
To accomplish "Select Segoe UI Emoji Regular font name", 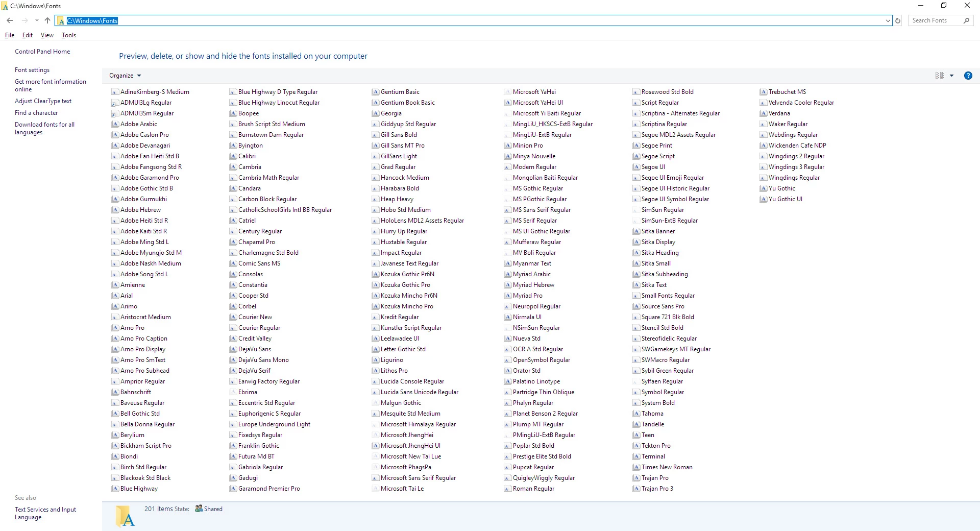I will coord(673,178).
